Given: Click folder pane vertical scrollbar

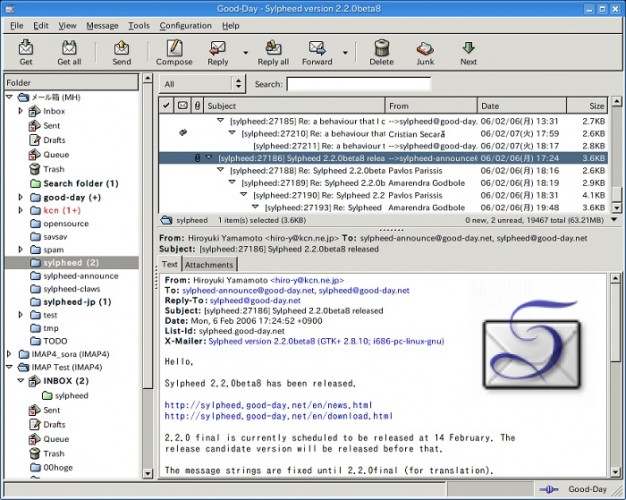Looking at the screenshot, I should [147, 236].
